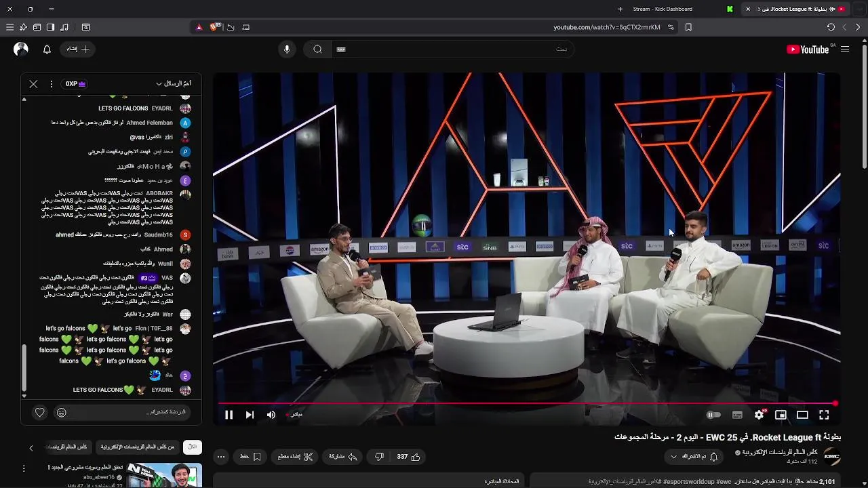868x488 pixels.
Task: Select the 'From Esports World Cup' chip
Action: click(x=138, y=447)
